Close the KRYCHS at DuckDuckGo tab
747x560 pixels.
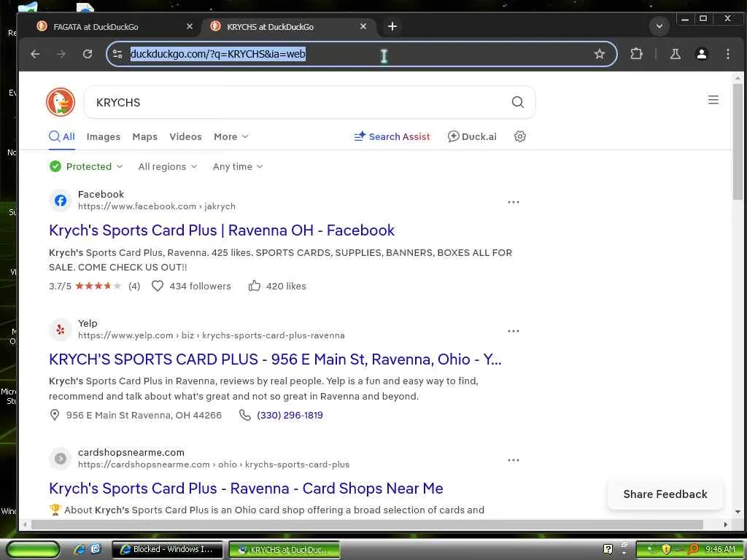pyautogui.click(x=363, y=26)
